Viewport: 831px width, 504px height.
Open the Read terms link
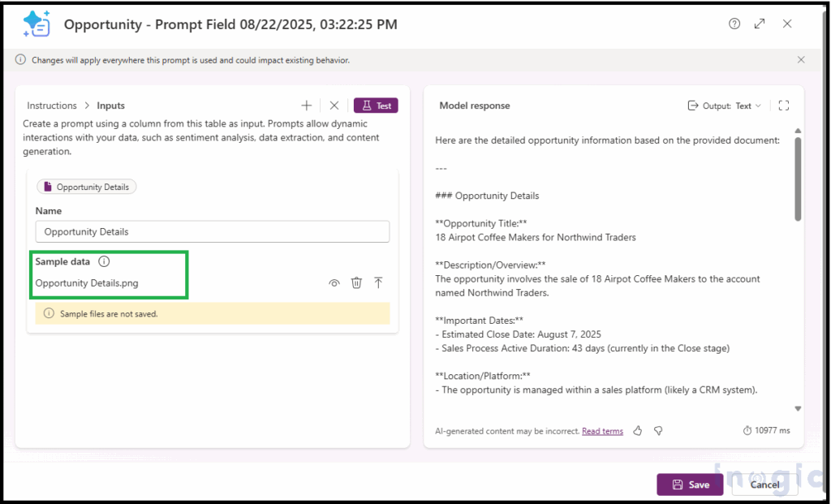coord(602,431)
